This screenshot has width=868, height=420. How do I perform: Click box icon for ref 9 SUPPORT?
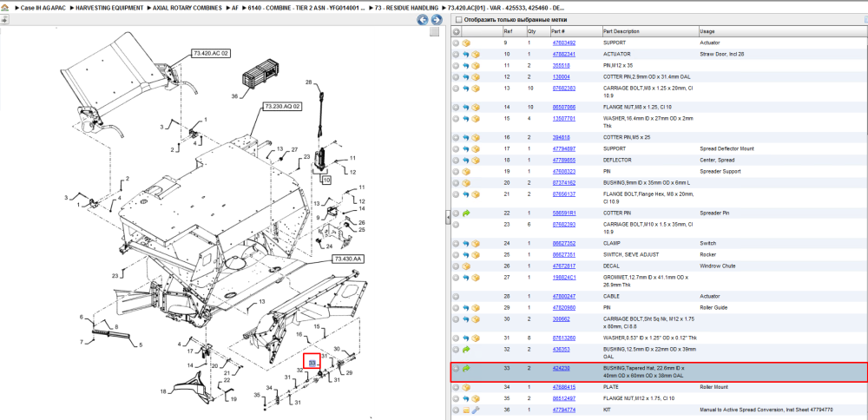click(466, 43)
